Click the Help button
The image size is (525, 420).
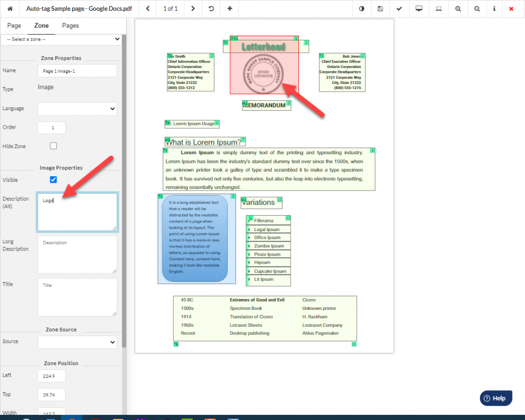495,397
